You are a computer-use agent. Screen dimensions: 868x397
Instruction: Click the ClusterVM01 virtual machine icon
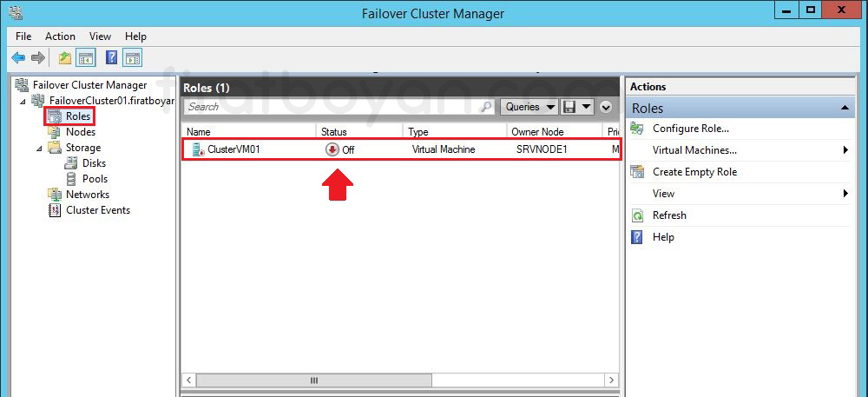[x=198, y=149]
